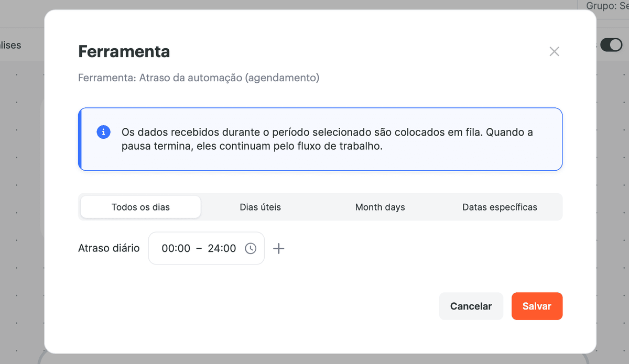This screenshot has width=629, height=364.
Task: Open the clock time picker icon
Action: tap(251, 248)
